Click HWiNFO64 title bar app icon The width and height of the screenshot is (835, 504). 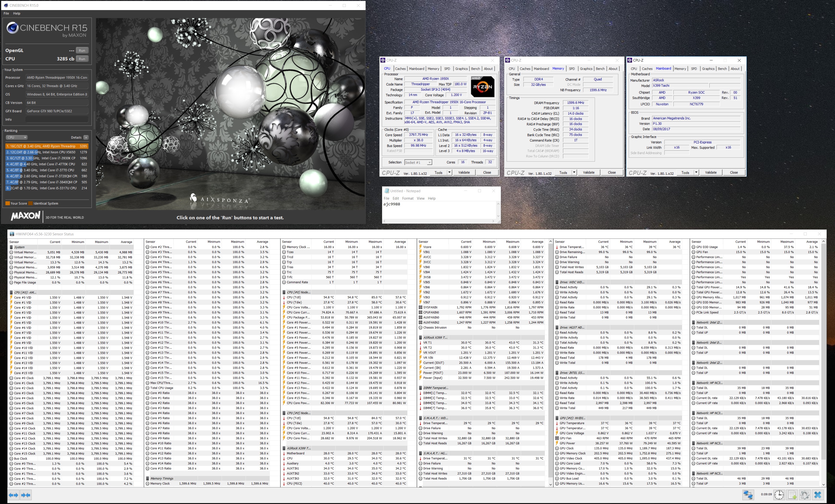(x=12, y=234)
